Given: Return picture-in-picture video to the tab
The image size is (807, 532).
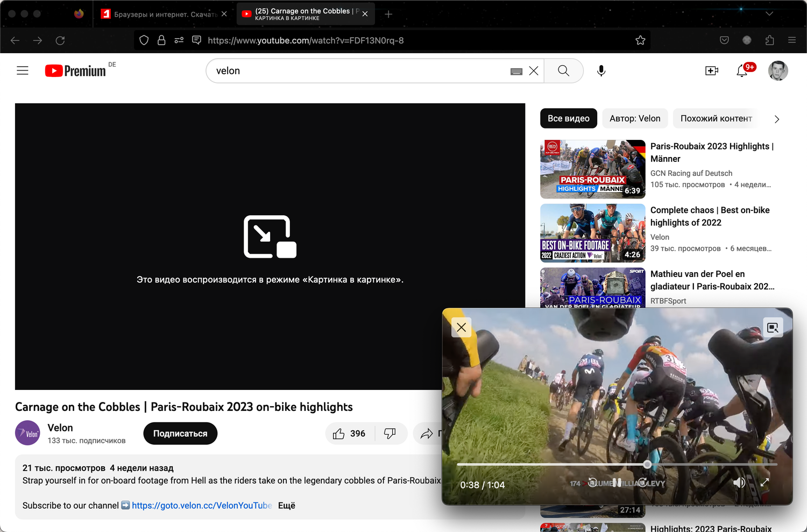Looking at the screenshot, I should coord(773,327).
